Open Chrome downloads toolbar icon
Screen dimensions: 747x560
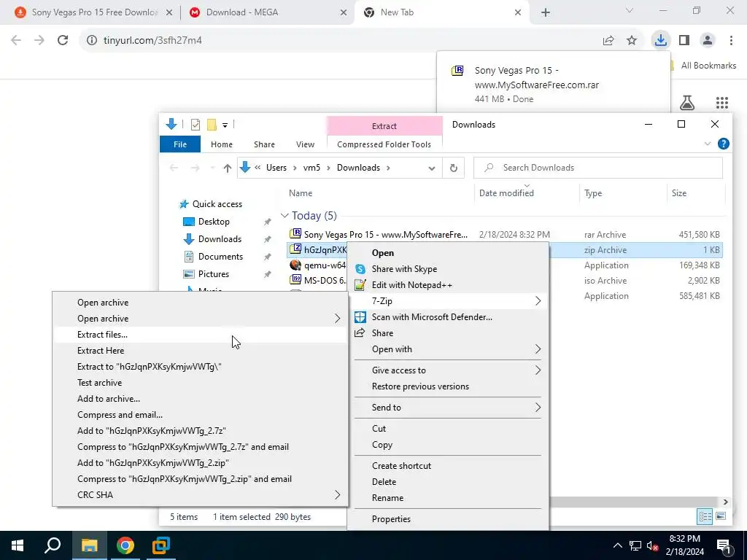pyautogui.click(x=660, y=40)
